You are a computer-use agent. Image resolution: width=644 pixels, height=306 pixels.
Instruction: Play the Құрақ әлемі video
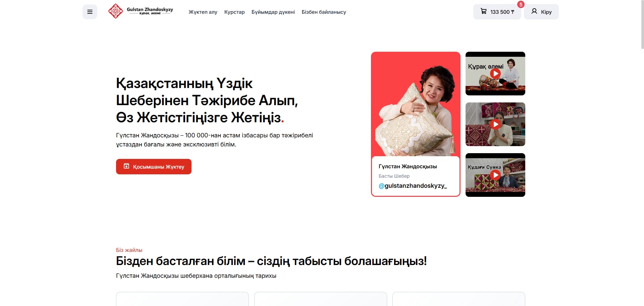pos(495,74)
